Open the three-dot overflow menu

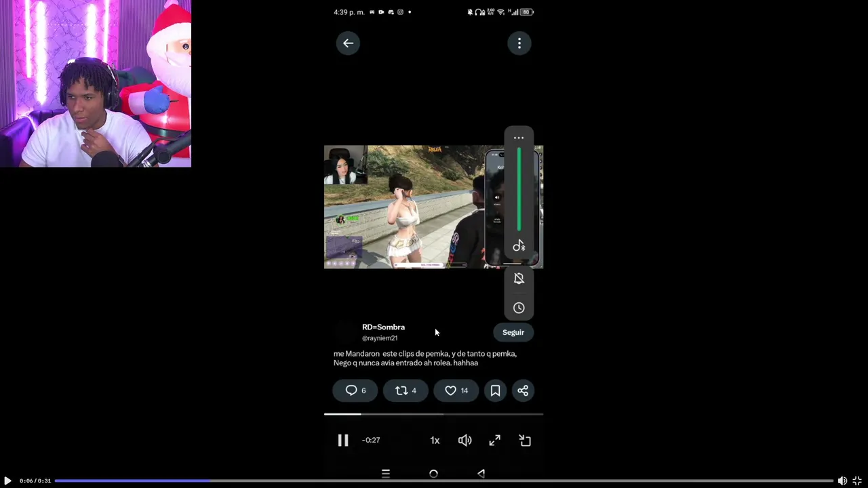tap(519, 43)
